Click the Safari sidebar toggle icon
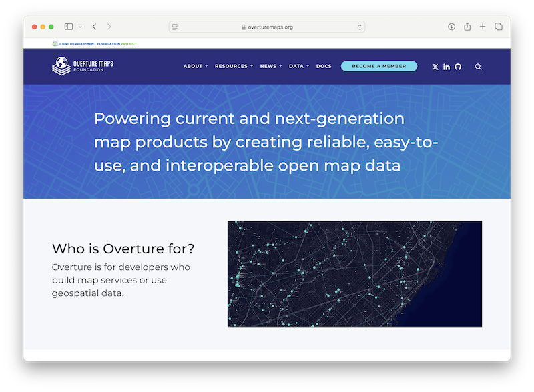Viewport: 534px width, 392px height. [x=69, y=27]
